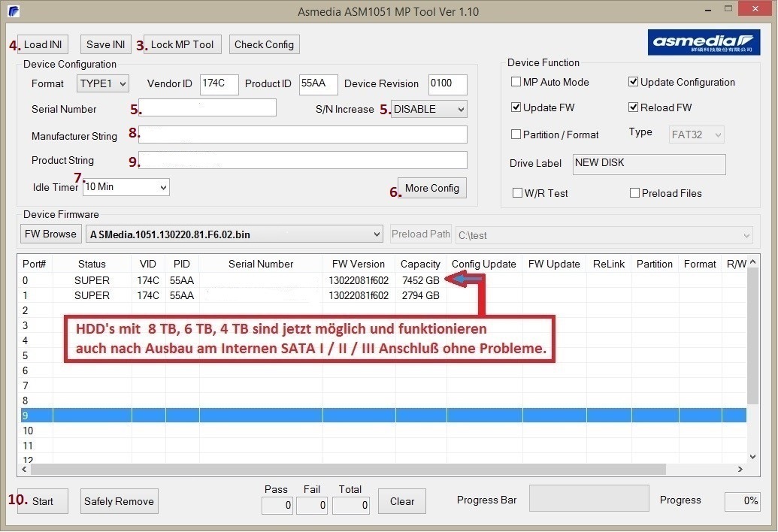This screenshot has width=778, height=532.
Task: Click the FW Version column header
Action: pos(359,264)
